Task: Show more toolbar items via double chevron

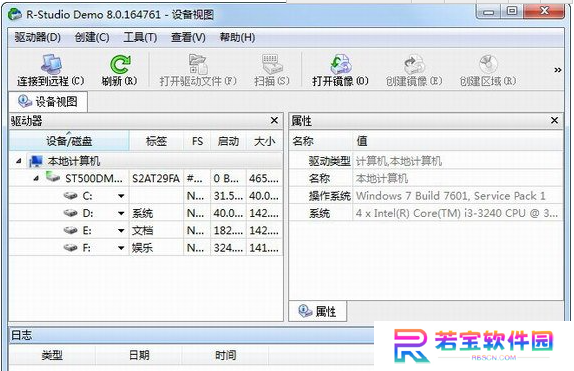Action: pyautogui.click(x=558, y=70)
